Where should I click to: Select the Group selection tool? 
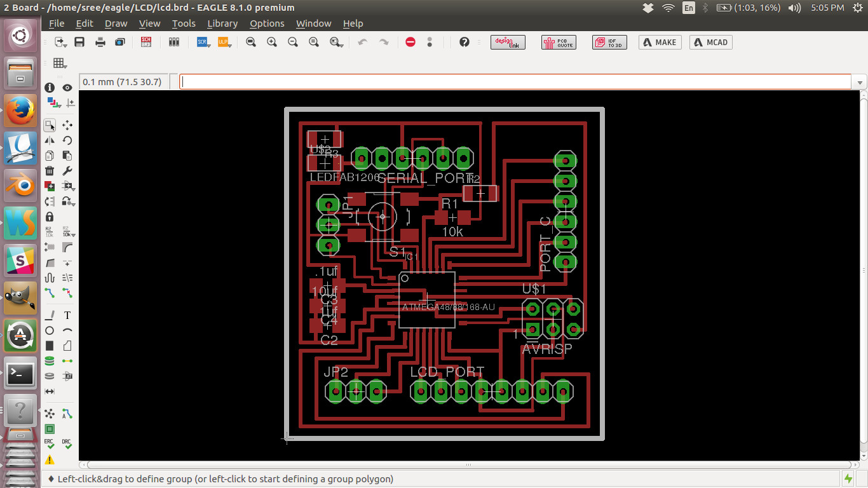[x=50, y=125]
